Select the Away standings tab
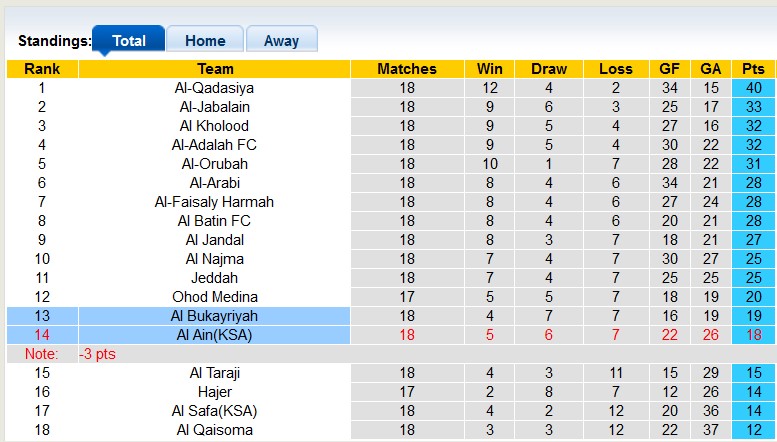This screenshot has height=442, width=777. point(281,41)
